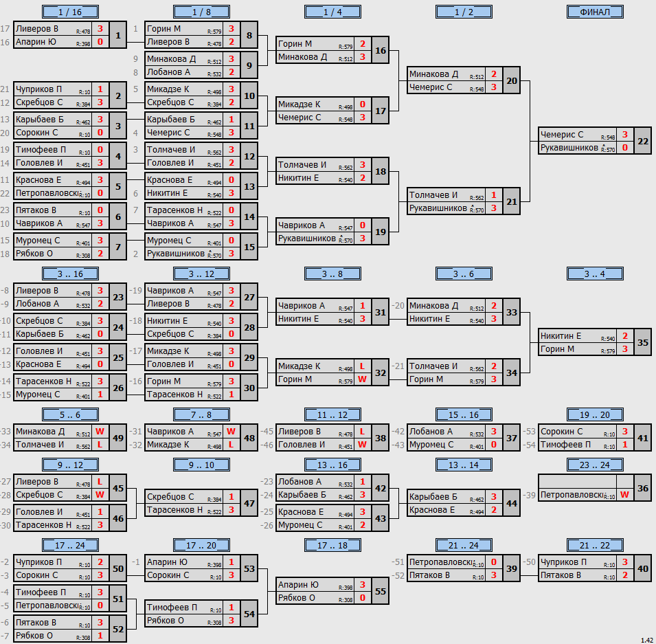Viewport: 656px width, 644px height.
Task: Select the "3 .. 8" bracket header
Action: click(x=332, y=274)
